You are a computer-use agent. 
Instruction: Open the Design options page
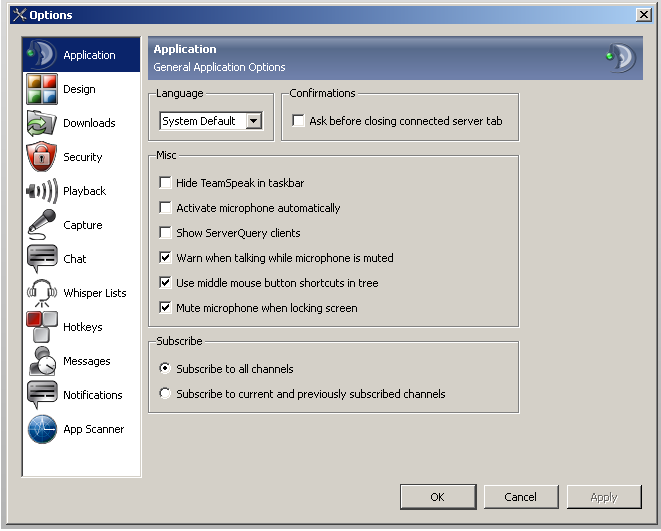(x=79, y=89)
